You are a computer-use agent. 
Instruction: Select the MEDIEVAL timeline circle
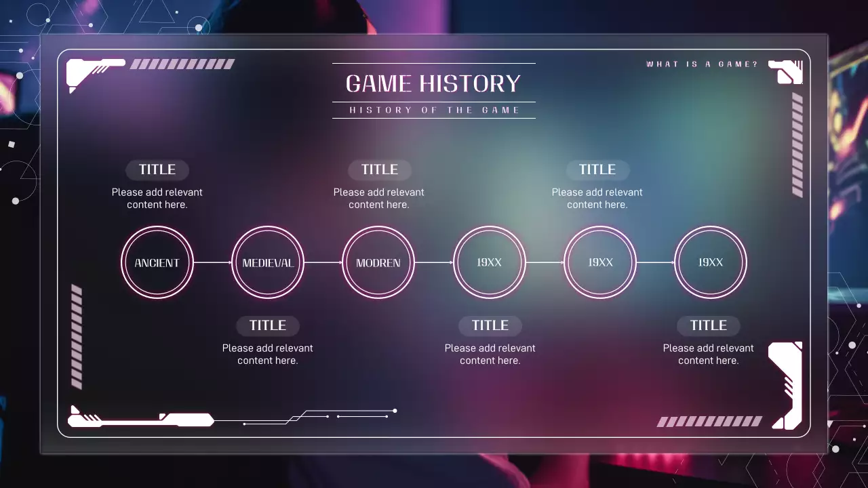(268, 262)
